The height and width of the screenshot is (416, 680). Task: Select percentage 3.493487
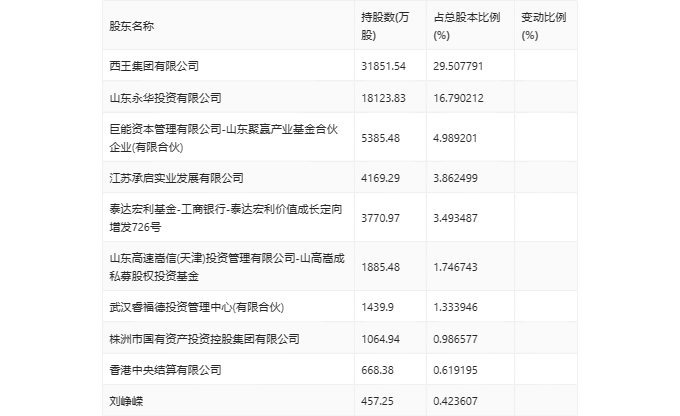pyautogui.click(x=455, y=218)
